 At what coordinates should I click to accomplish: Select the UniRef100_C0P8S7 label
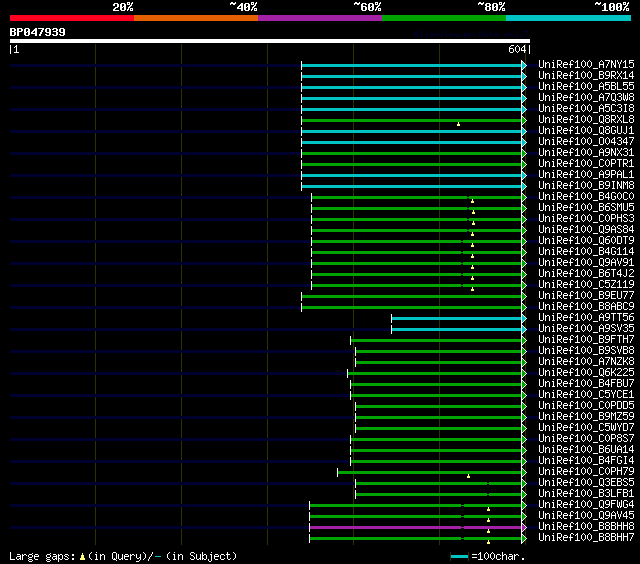click(x=586, y=439)
